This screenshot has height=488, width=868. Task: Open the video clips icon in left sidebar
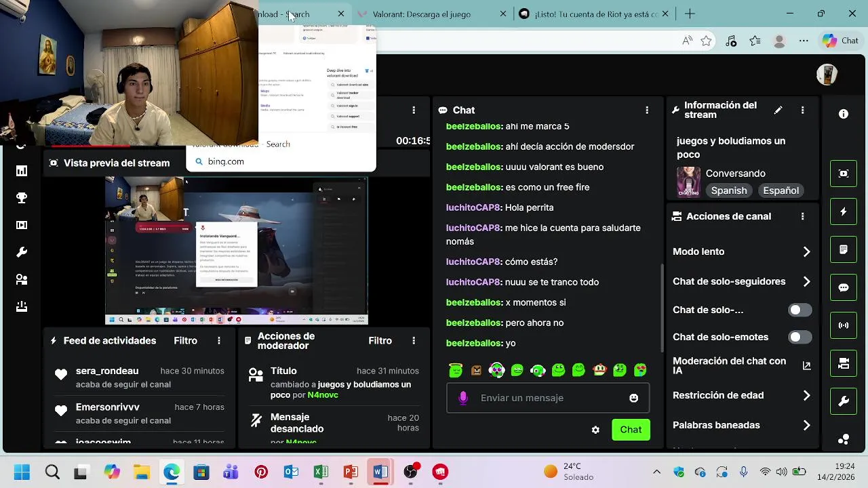coord(22,225)
